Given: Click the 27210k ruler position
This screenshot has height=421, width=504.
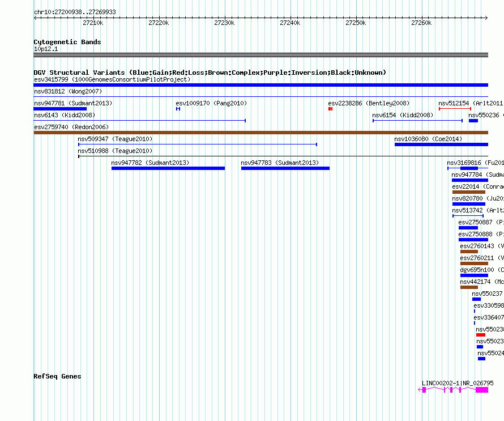Looking at the screenshot, I should point(93,23).
